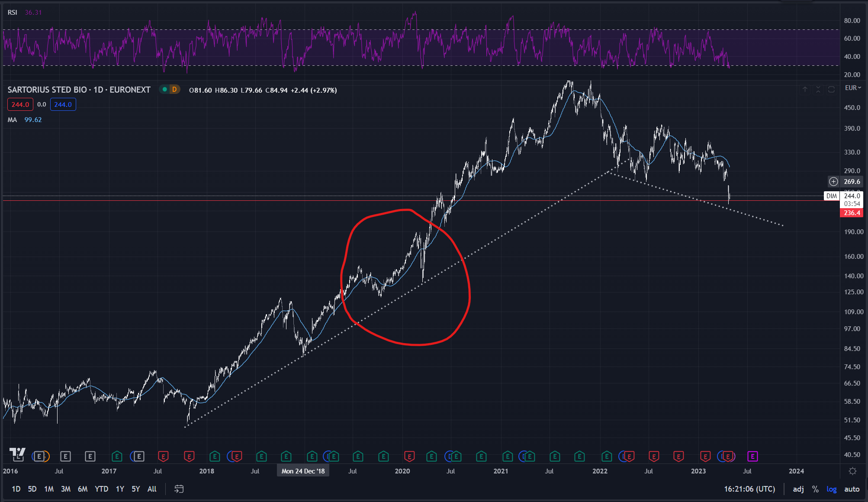868x502 pixels.
Task: Click the 80.00 RSI scale label
Action: coord(852,20)
